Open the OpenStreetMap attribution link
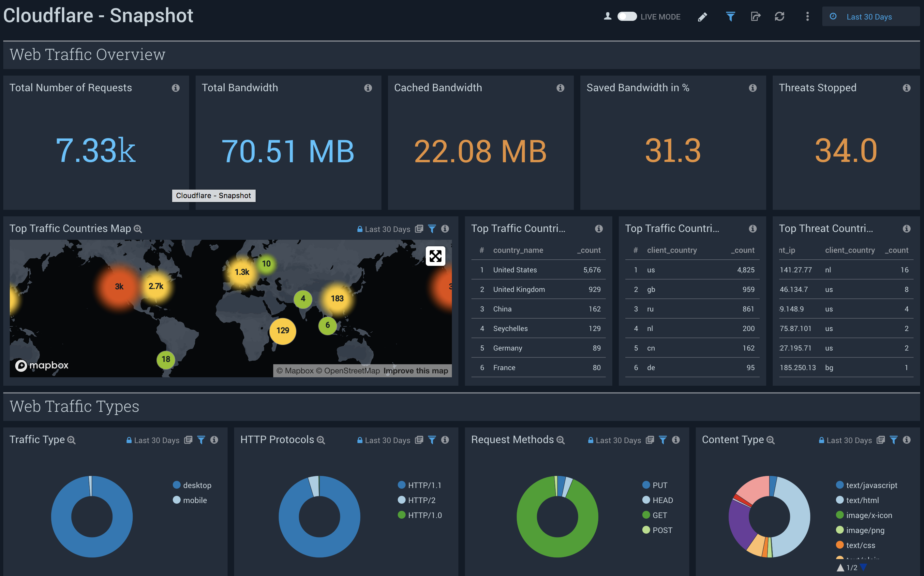 coord(351,370)
